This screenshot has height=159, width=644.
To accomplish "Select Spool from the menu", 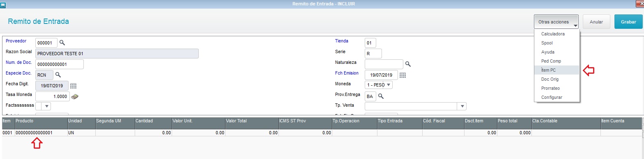I will pyautogui.click(x=557, y=43).
